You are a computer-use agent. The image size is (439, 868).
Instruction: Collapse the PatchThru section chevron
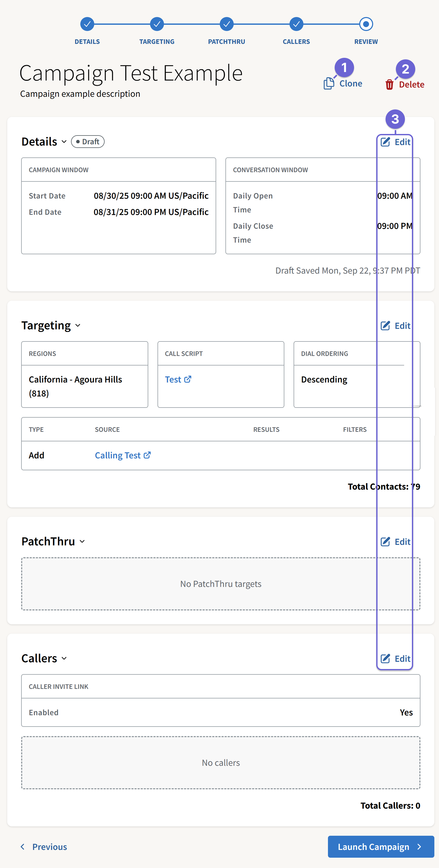(x=82, y=541)
